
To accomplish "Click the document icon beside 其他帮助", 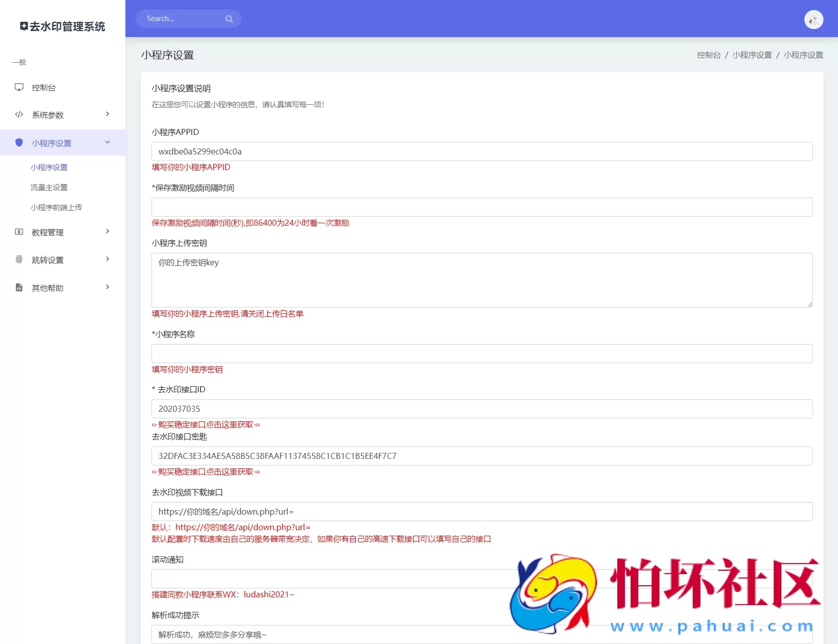I will click(19, 287).
